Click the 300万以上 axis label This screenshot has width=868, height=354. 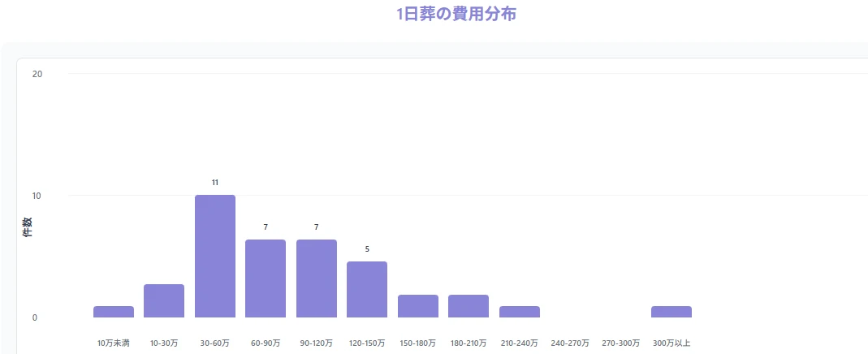pyautogui.click(x=672, y=343)
